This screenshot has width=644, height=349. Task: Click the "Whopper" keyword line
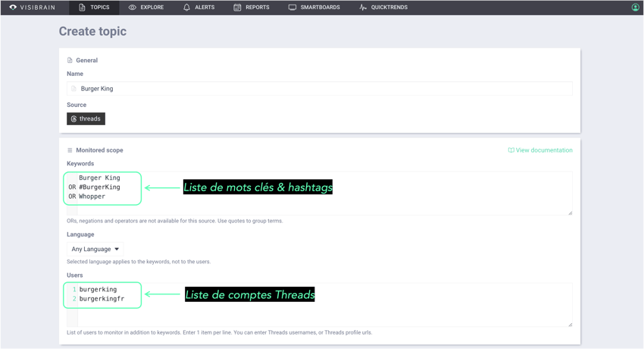coord(92,197)
